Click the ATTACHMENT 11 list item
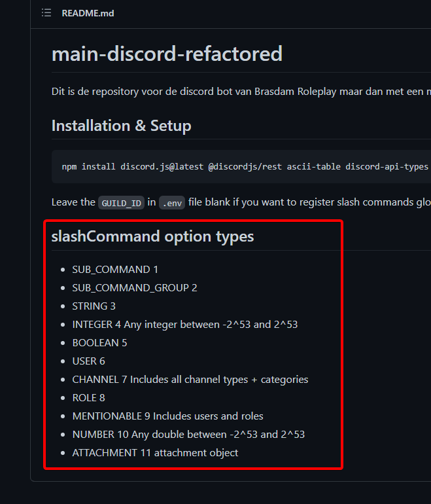 point(155,452)
